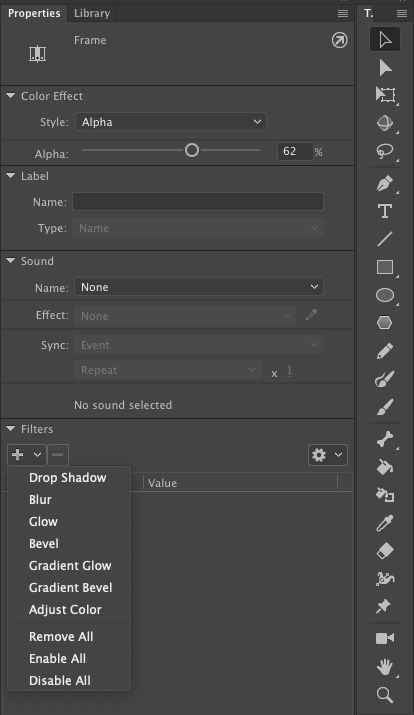The width and height of the screenshot is (414, 715).
Task: Select the Free Transform tool
Action: [x=385, y=95]
